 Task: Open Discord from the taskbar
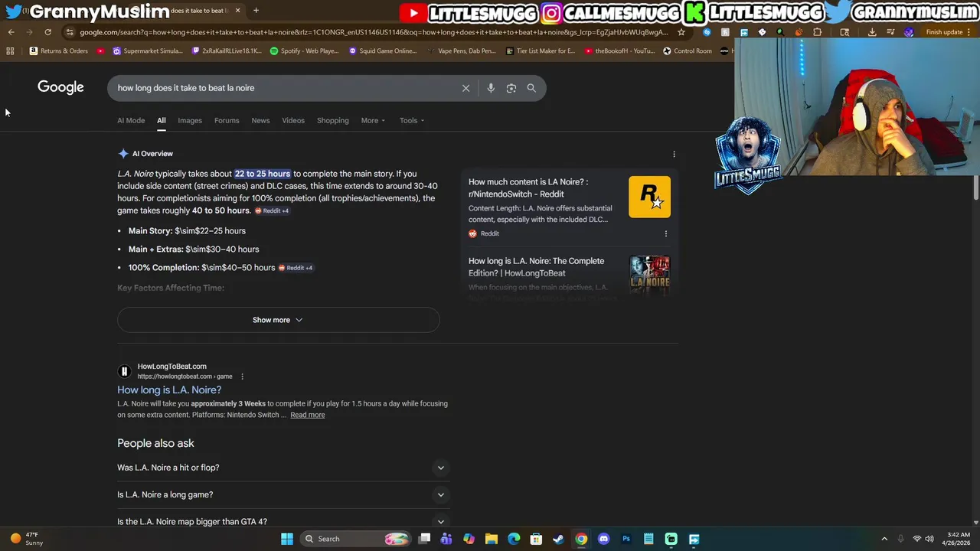pos(603,539)
